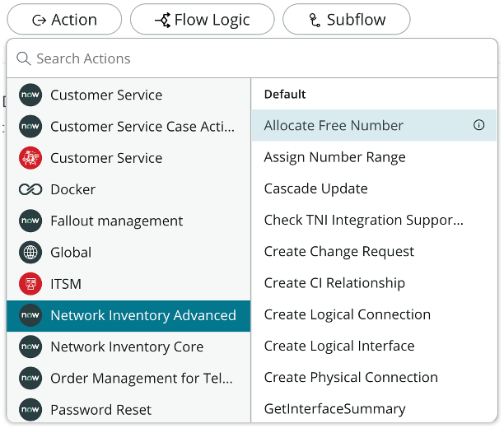Open the Network Inventory Core category
The width and height of the screenshot is (504, 428).
point(128,347)
